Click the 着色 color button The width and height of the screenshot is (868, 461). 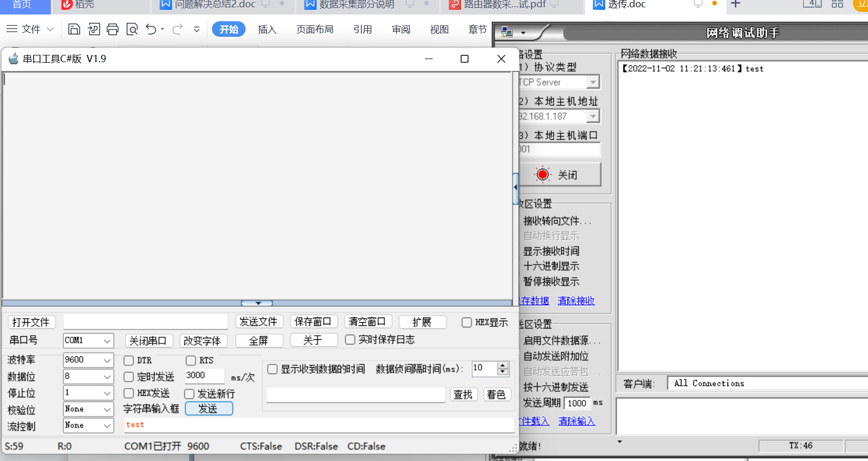pyautogui.click(x=496, y=395)
